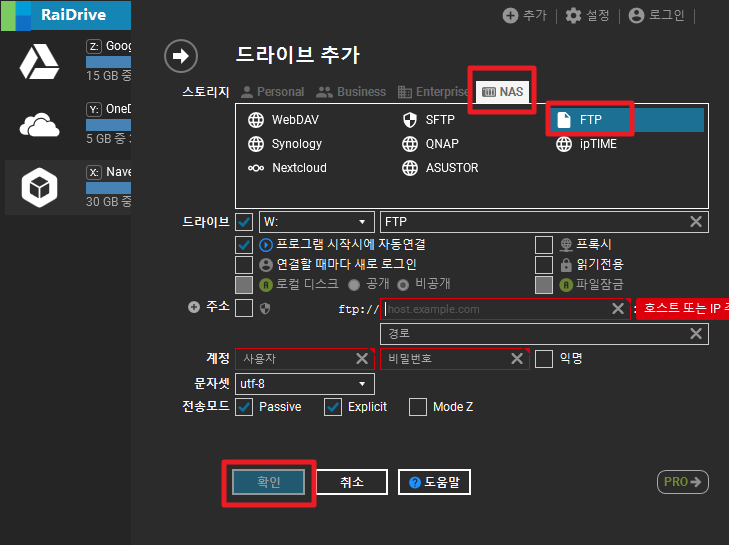Click the PRO upgrade button
This screenshot has width=729, height=545.
tap(683, 482)
